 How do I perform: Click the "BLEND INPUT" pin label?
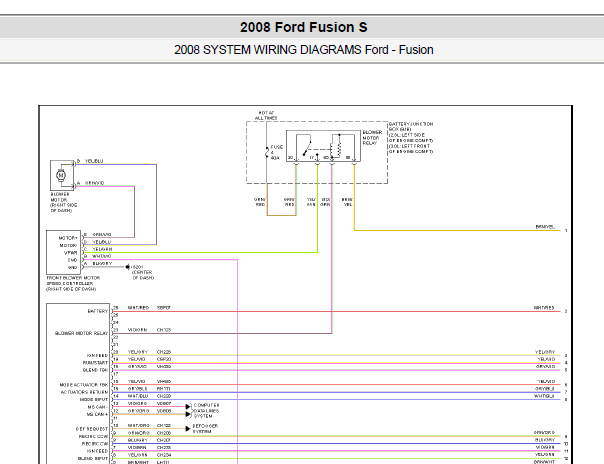(93, 459)
